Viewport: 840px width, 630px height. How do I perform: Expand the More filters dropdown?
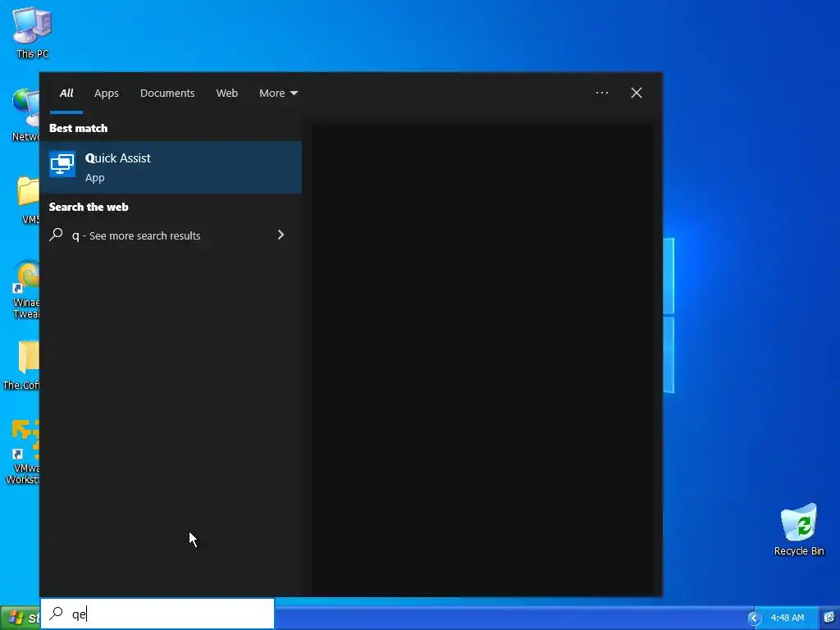click(x=278, y=94)
